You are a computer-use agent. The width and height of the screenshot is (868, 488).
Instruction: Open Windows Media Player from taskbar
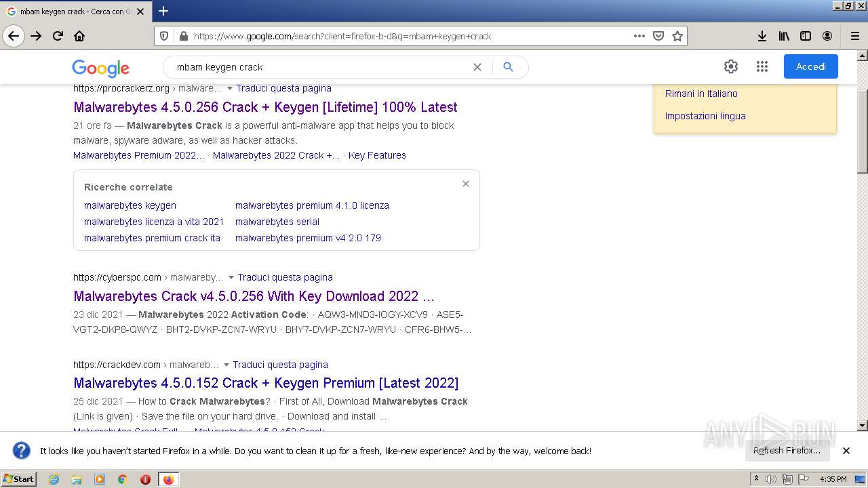[x=100, y=479]
